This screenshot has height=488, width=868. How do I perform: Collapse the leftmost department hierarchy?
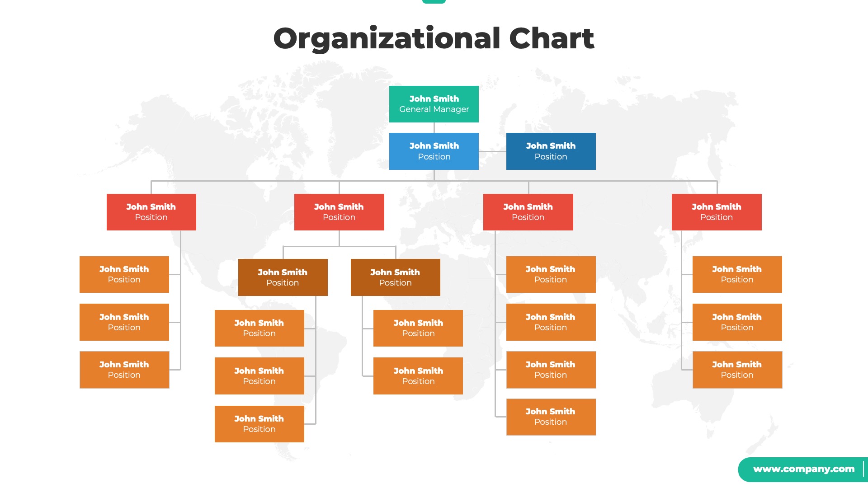tap(151, 211)
